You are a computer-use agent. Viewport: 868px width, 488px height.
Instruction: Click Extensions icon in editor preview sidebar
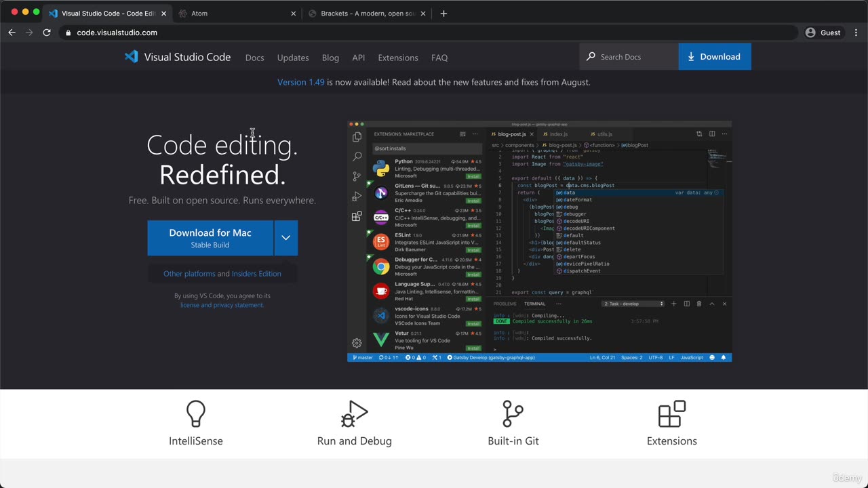coord(357,216)
